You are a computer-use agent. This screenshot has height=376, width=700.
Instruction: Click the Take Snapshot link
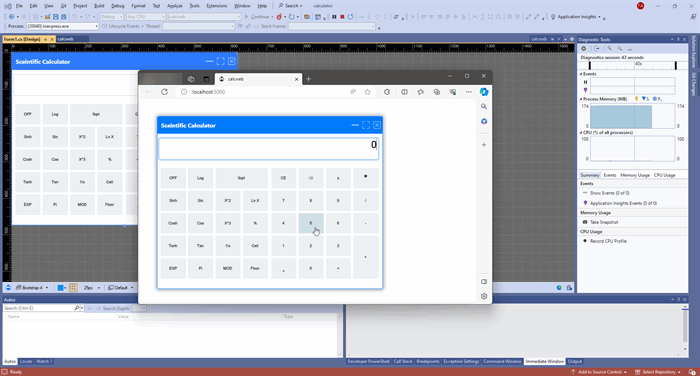point(604,222)
